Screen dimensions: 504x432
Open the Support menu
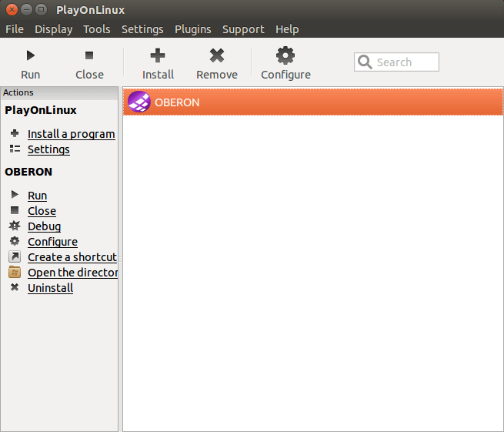tap(243, 29)
